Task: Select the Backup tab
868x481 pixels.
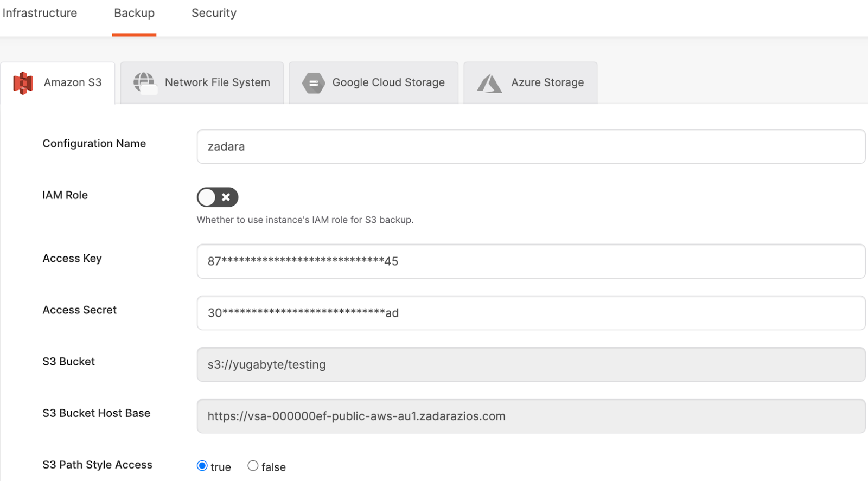Action: click(x=134, y=13)
